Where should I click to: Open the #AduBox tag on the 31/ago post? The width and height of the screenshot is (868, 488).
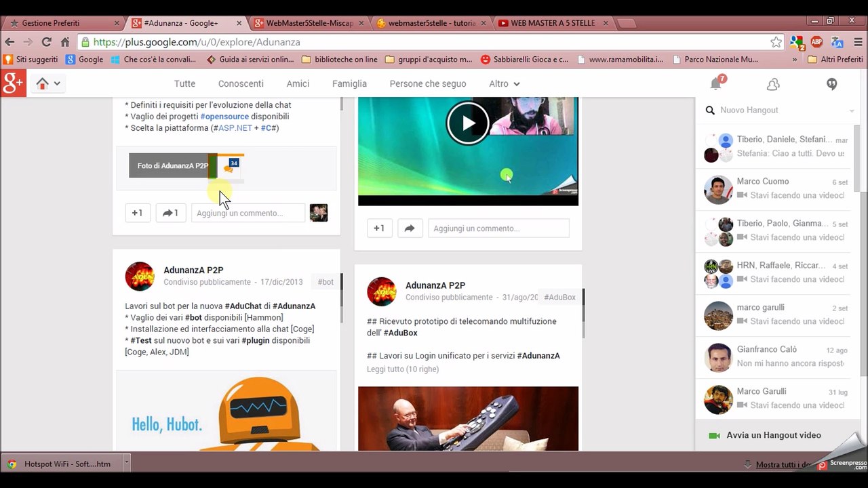(559, 298)
